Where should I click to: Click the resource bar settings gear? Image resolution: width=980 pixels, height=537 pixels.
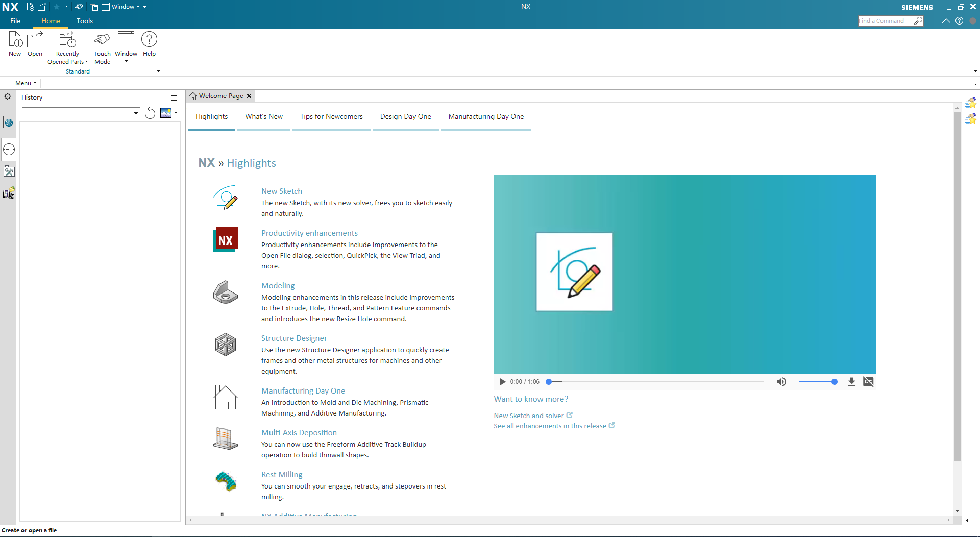tap(8, 96)
